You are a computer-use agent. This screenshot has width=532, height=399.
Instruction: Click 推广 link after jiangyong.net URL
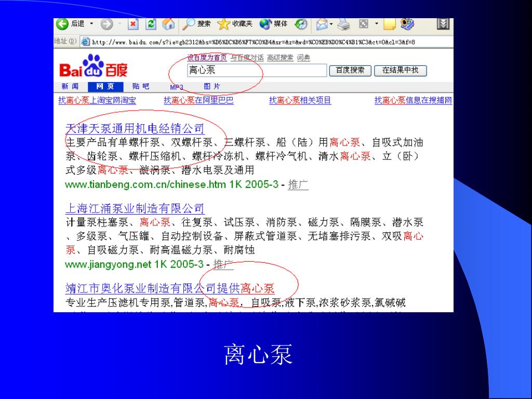(223, 264)
